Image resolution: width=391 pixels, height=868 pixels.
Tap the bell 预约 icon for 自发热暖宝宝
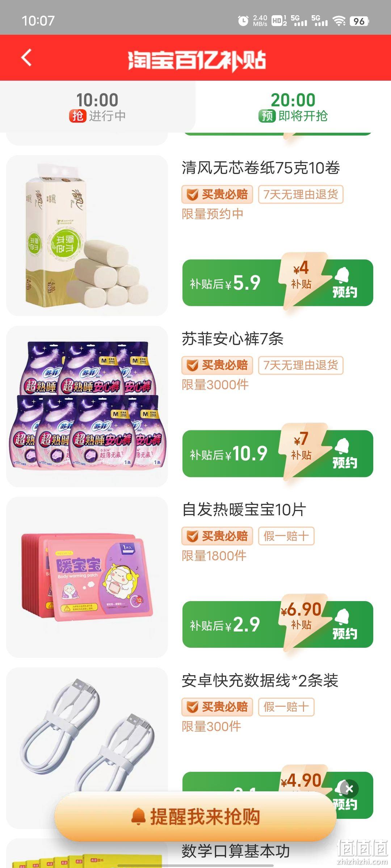click(344, 624)
